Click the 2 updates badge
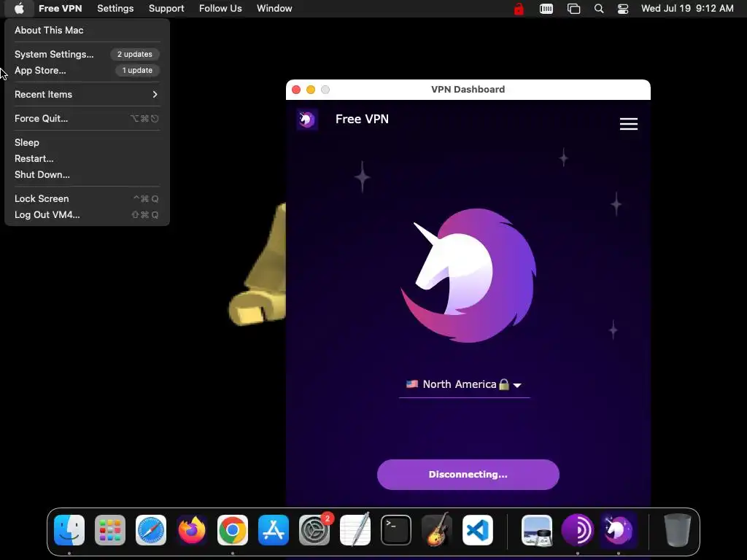The image size is (747, 560). (x=135, y=54)
